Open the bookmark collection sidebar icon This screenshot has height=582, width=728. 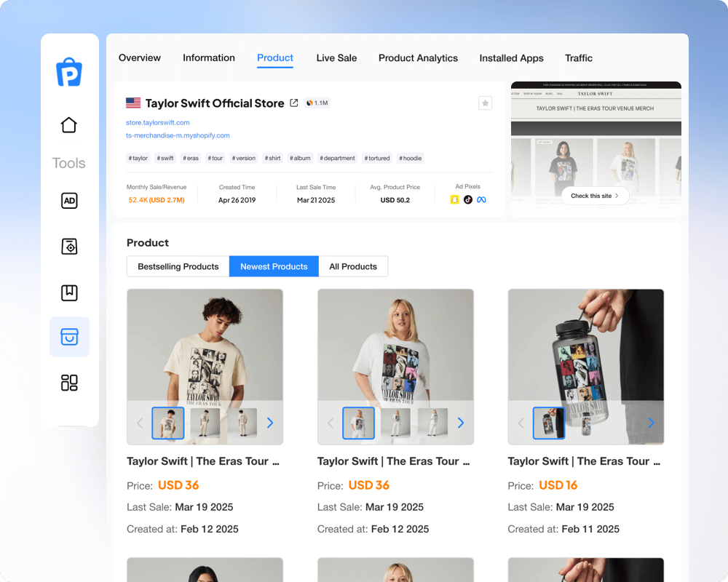(x=69, y=293)
